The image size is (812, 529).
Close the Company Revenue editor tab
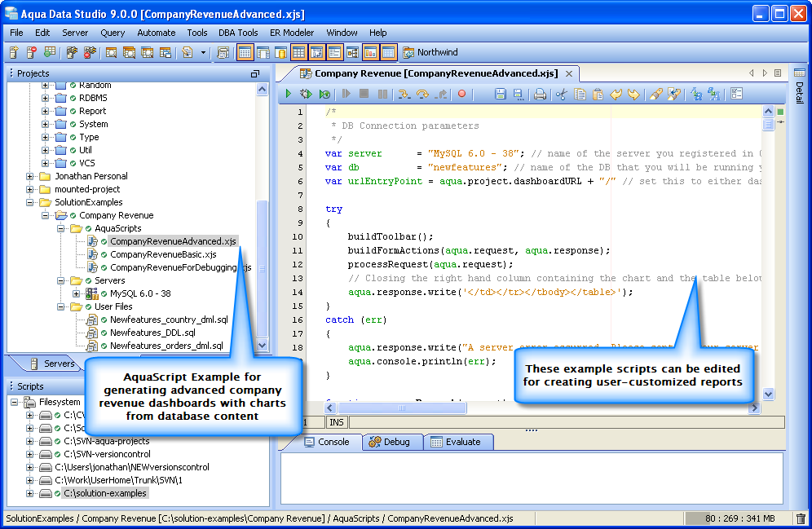click(569, 73)
